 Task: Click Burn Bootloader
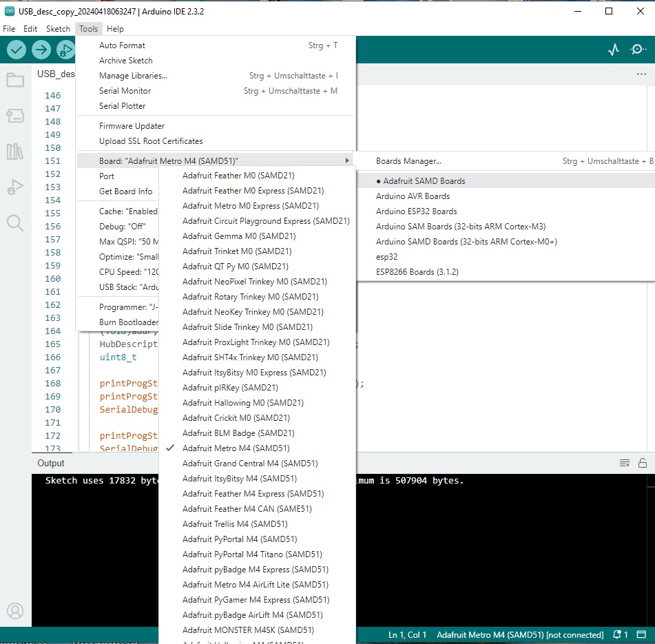pyautogui.click(x=118, y=322)
